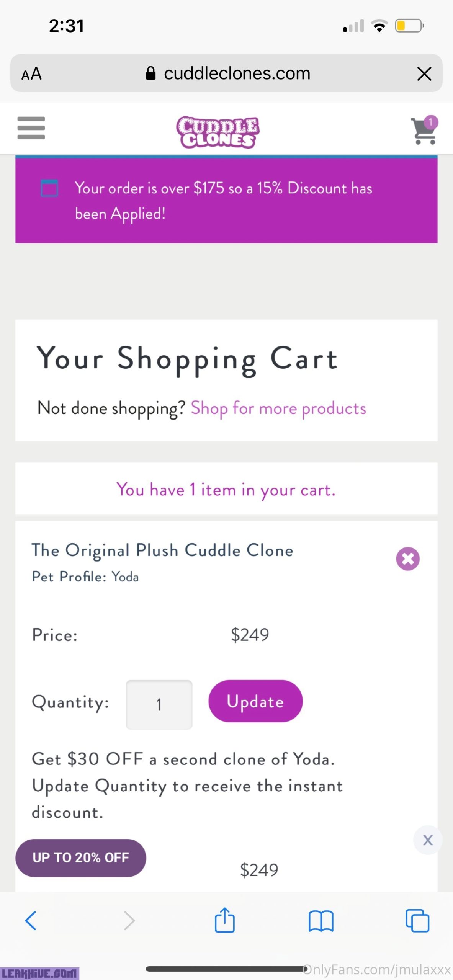This screenshot has height=980, width=453.
Task: Select the Quantity input field
Action: point(159,704)
